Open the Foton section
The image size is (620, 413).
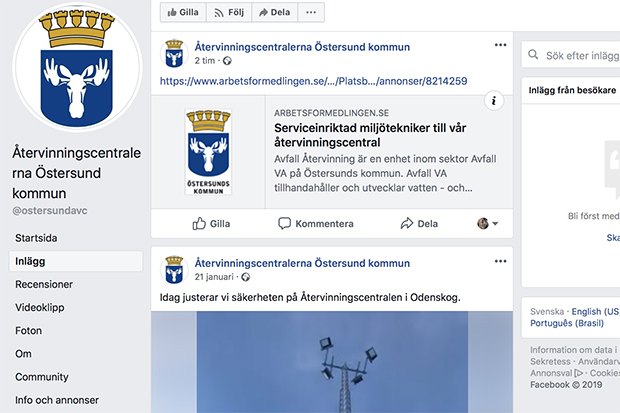pos(28,331)
